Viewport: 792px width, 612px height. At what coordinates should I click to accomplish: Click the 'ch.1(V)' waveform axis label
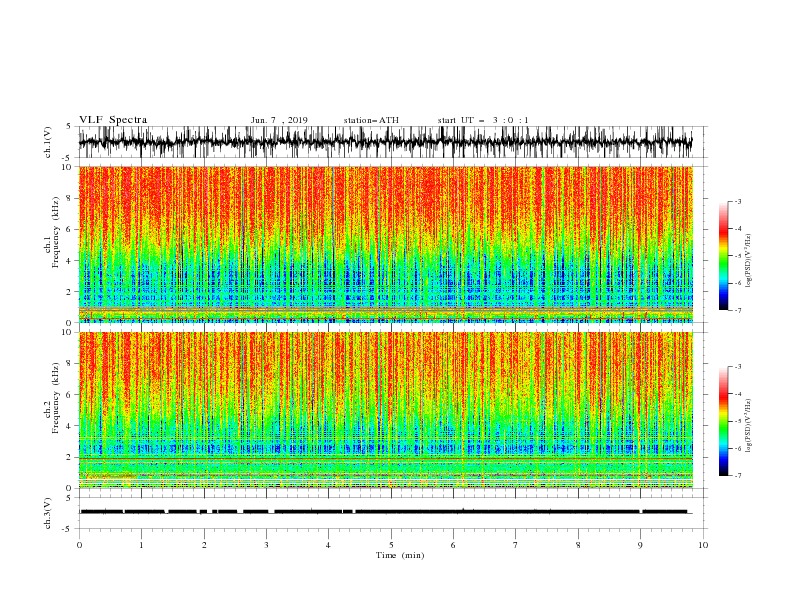48,142
